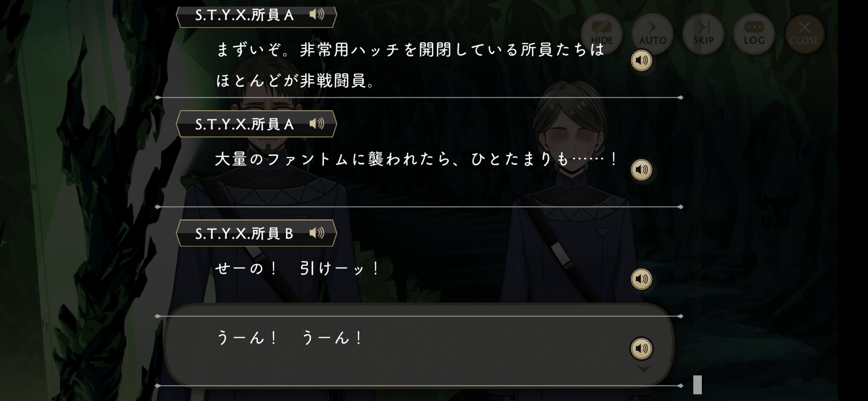
Task: Play voice for 'うーん！ うーん！' line
Action: pyautogui.click(x=641, y=348)
